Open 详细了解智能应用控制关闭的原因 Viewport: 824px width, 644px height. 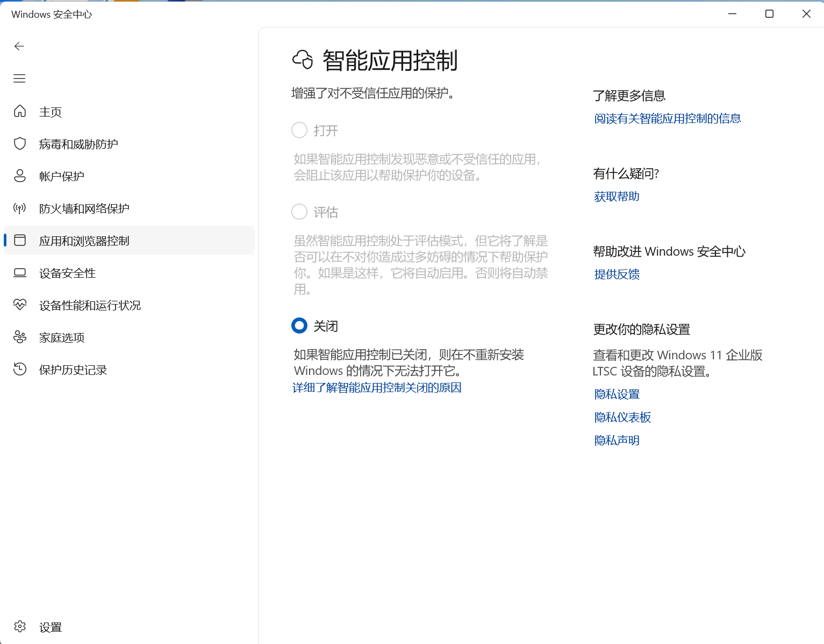(x=377, y=387)
